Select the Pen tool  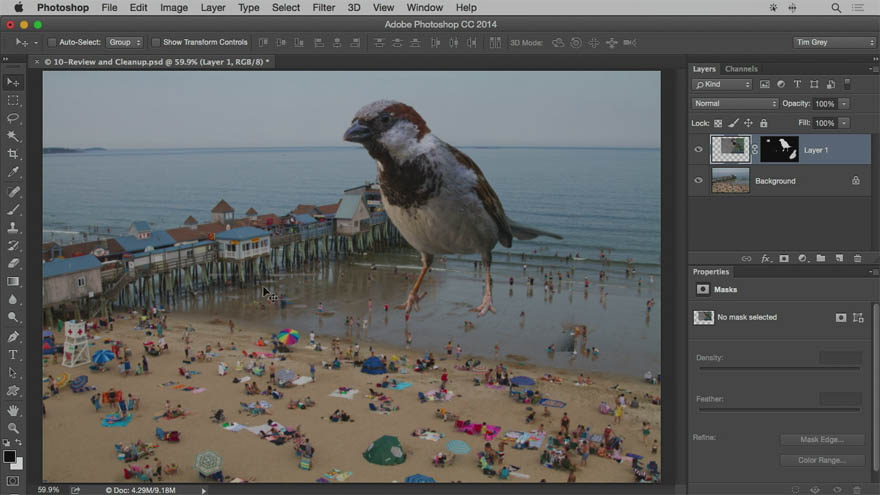click(x=13, y=337)
